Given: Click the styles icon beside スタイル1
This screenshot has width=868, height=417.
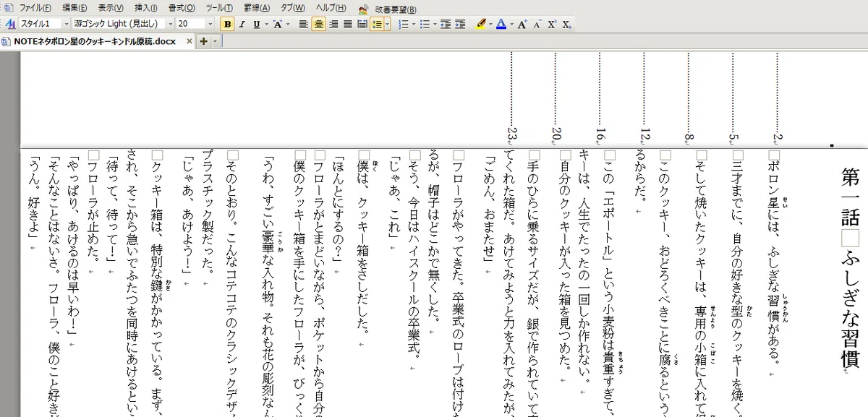Looking at the screenshot, I should pyautogui.click(x=10, y=24).
